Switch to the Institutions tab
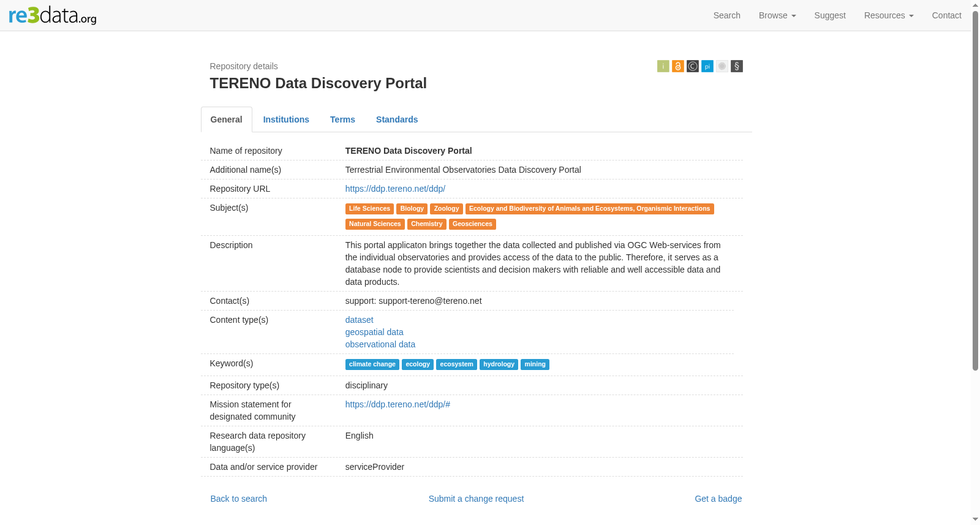Image resolution: width=980 pixels, height=525 pixels. [286, 119]
